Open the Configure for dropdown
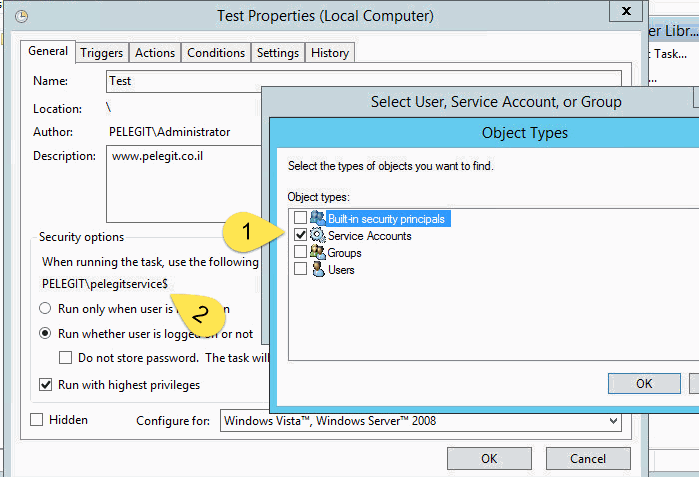The width and height of the screenshot is (699, 477). click(420, 421)
